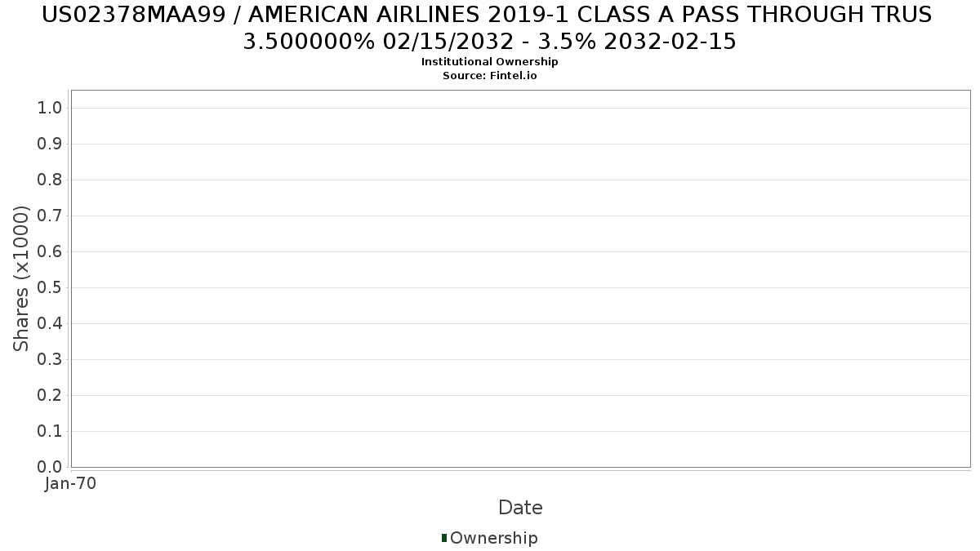The width and height of the screenshot is (980, 551).
Task: Click the 0.1 y-axis tick label
Action: [x=51, y=431]
